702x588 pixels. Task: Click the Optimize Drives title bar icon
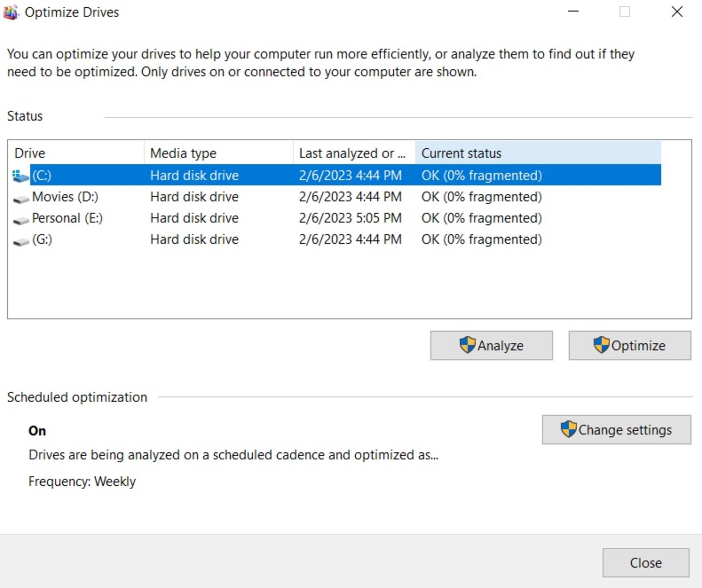coord(11,12)
